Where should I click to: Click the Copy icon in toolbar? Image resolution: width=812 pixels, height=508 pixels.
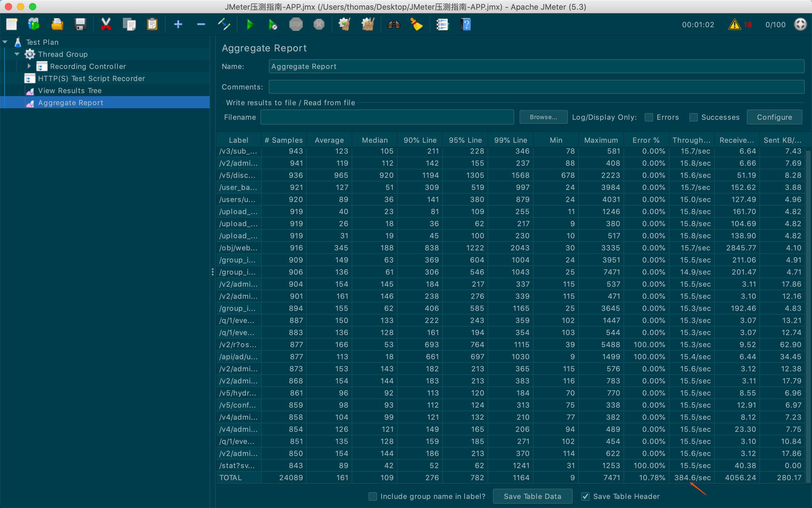click(129, 24)
